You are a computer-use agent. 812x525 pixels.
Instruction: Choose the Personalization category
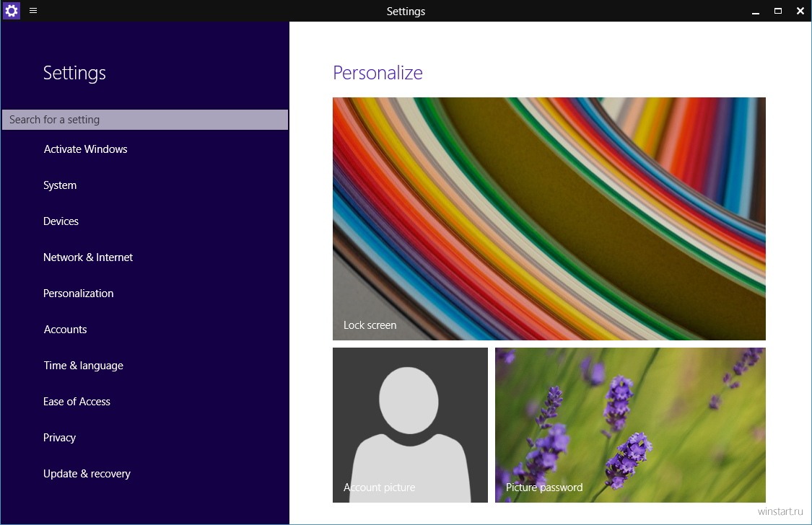tap(78, 294)
